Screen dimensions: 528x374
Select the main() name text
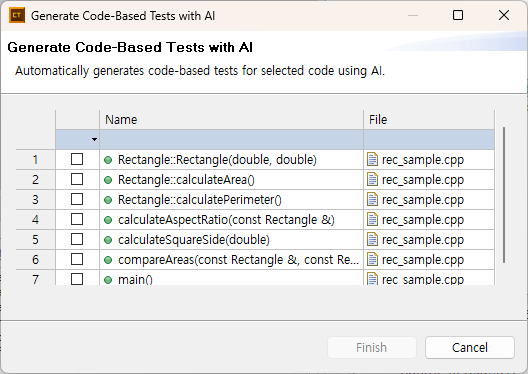[x=135, y=280]
